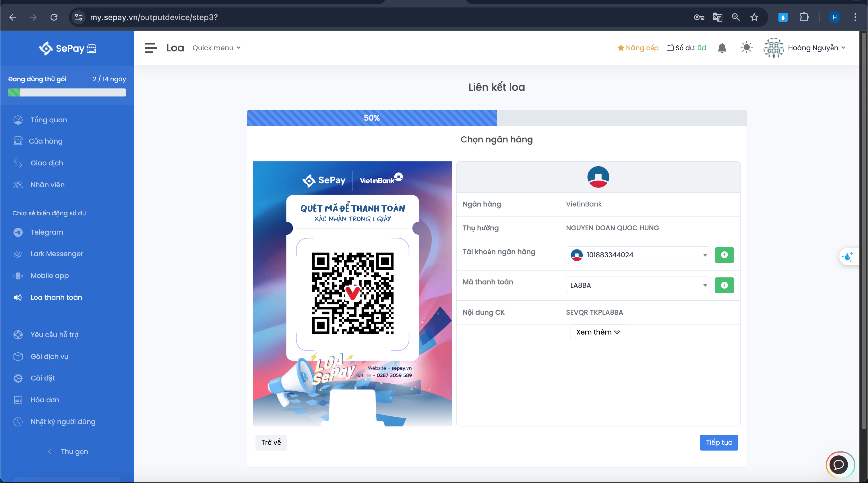Add new bank account green plus button
Screen dimensions: 868x483
(x=724, y=255)
